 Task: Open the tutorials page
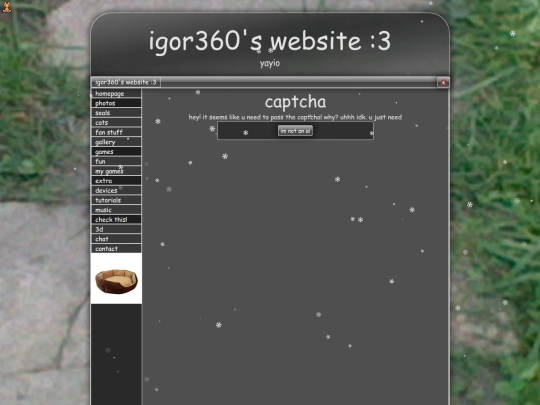click(x=116, y=200)
